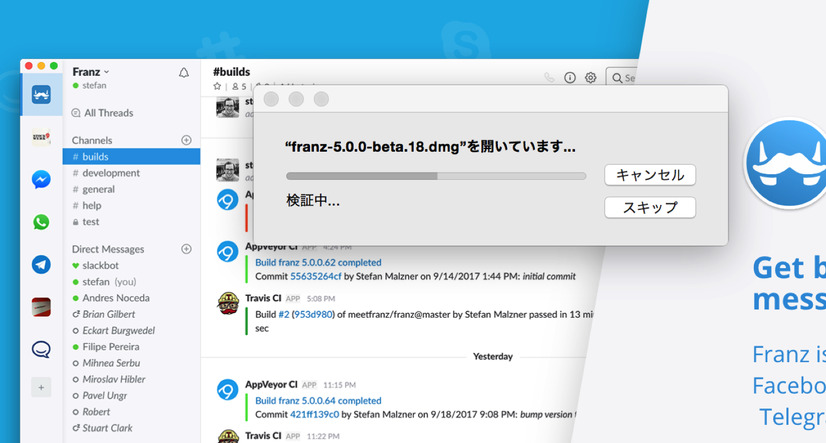
Task: Open All Threads view
Action: [103, 113]
